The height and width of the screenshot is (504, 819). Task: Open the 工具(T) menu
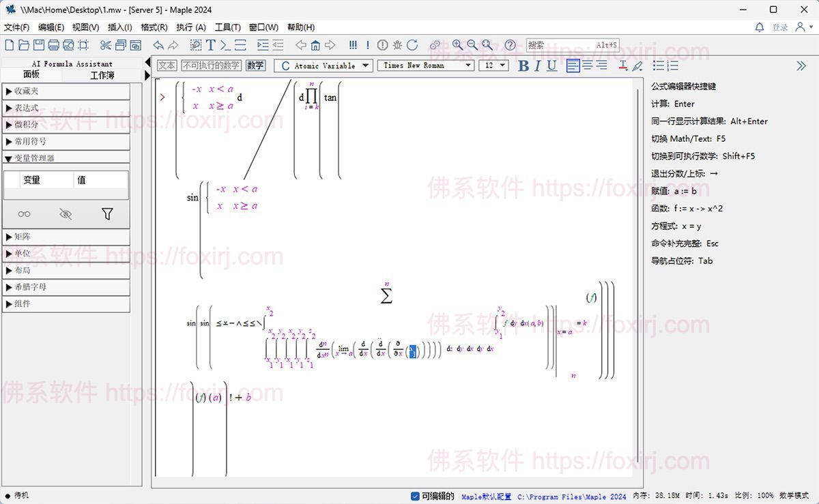pyautogui.click(x=227, y=27)
